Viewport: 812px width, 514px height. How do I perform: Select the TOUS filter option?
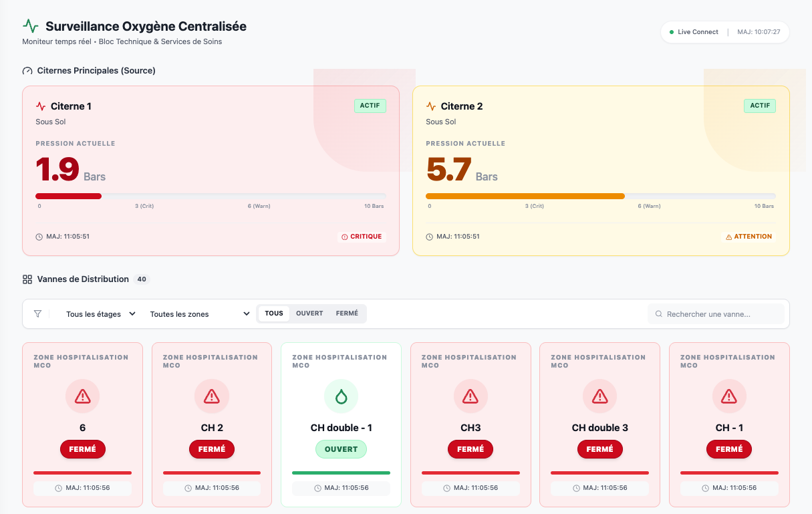[274, 313]
